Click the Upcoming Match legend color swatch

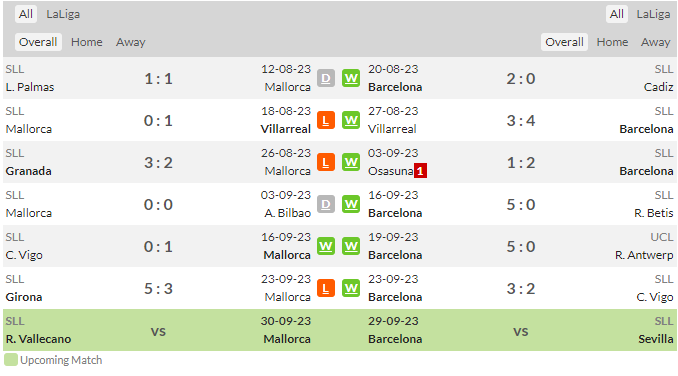coord(11,360)
